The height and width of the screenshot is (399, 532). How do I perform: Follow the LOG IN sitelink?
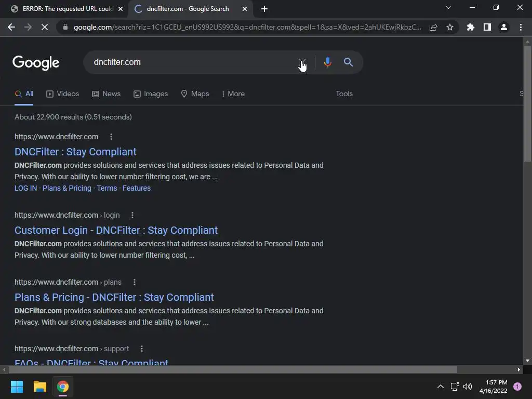26,188
